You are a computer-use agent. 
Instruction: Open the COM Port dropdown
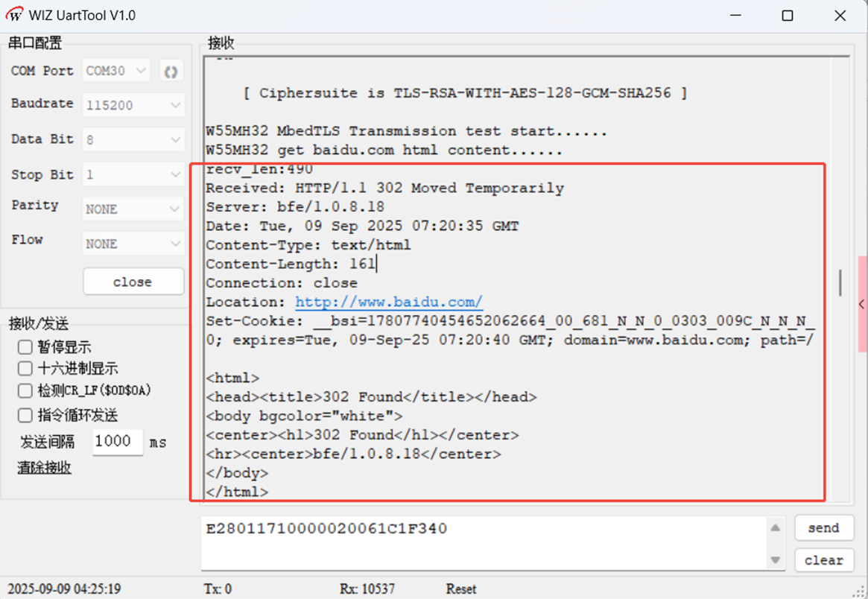[x=116, y=72]
